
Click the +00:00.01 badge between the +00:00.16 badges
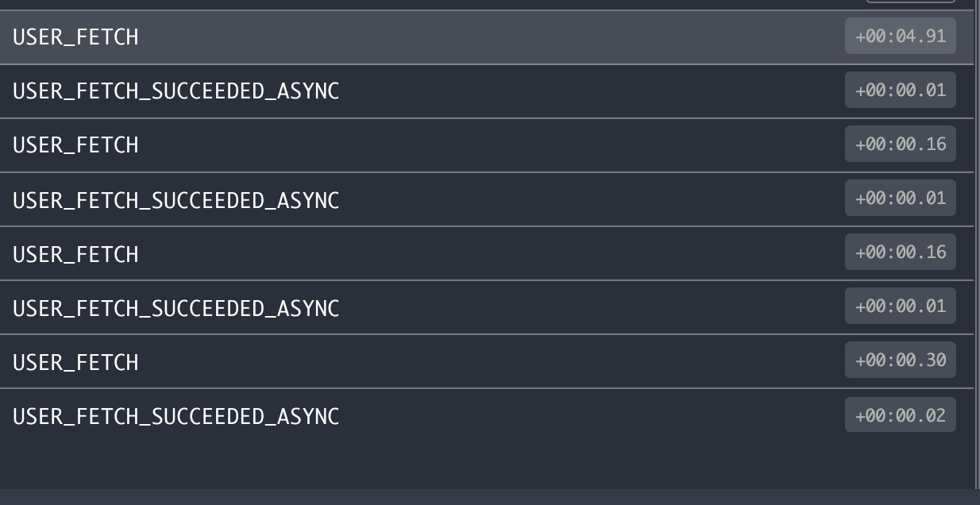pos(901,199)
